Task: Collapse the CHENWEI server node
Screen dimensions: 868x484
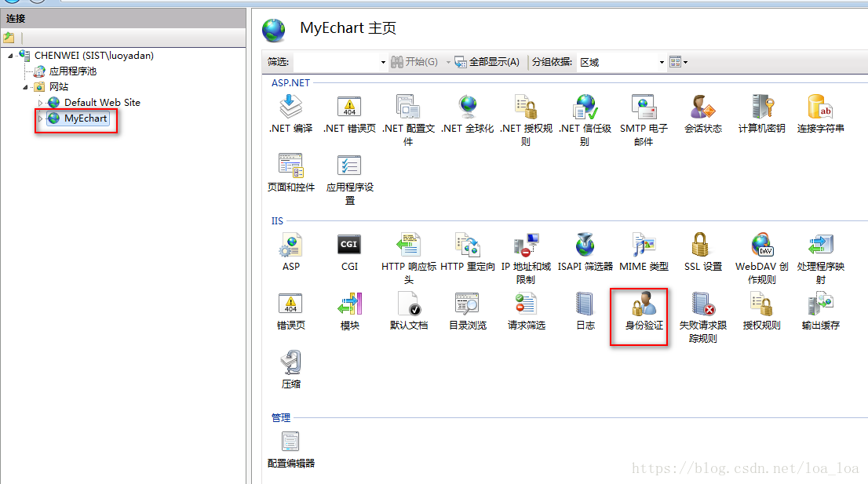Action: (10, 56)
